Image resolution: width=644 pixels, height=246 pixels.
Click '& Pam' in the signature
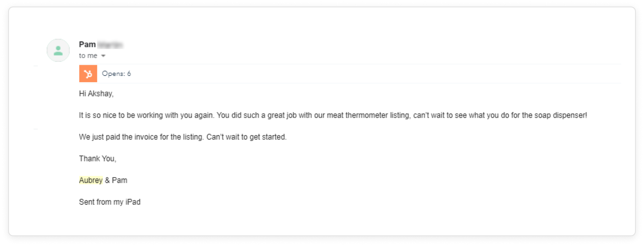[116, 180]
